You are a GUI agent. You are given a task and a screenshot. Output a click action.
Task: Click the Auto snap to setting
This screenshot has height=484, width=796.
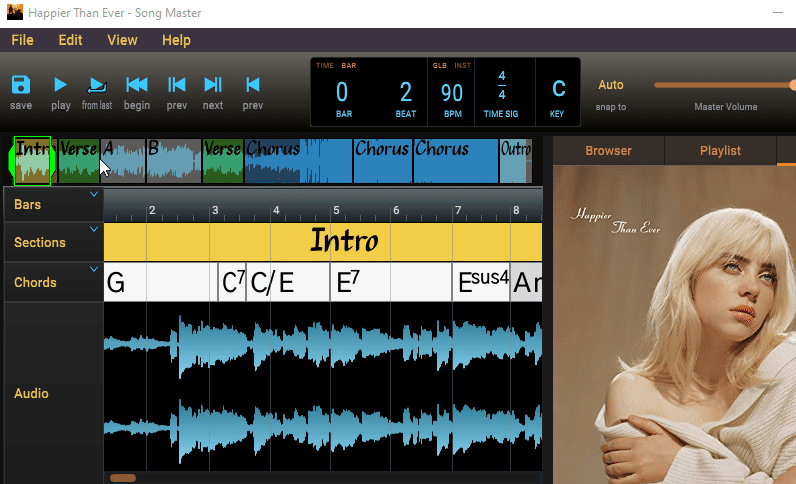[x=611, y=85]
